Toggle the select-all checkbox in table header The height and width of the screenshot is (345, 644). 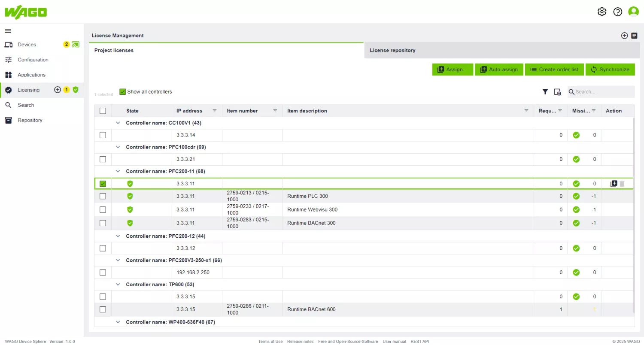click(103, 111)
